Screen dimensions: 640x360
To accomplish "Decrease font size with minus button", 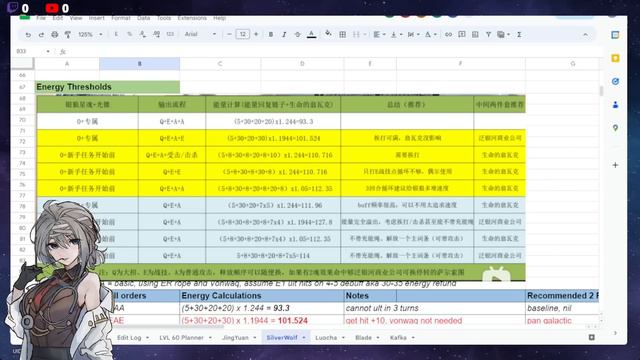I will [x=229, y=35].
